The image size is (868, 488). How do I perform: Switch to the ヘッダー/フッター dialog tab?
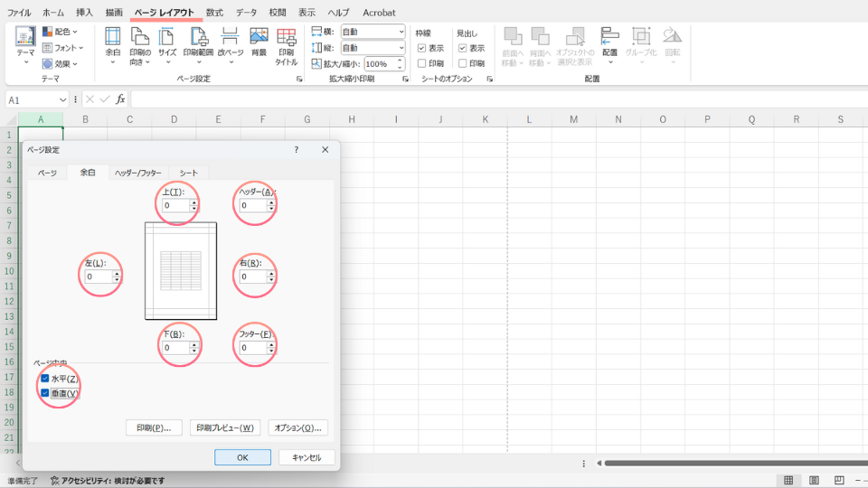click(x=137, y=173)
